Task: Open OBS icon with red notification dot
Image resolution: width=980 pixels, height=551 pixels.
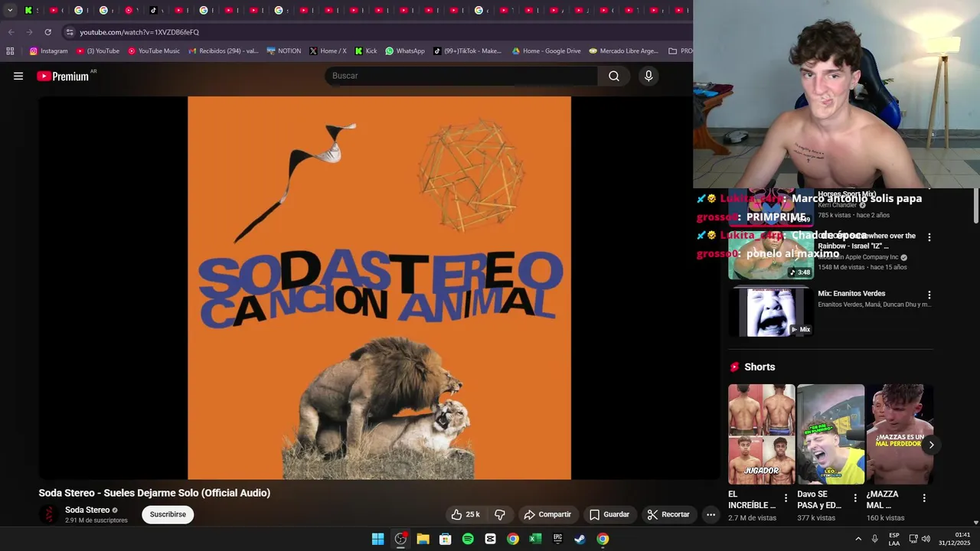Action: tap(400, 539)
